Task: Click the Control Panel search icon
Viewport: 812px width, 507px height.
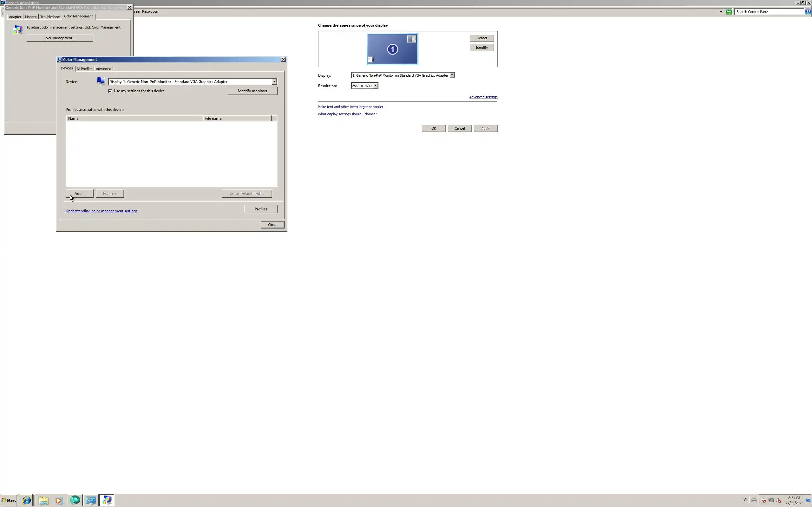Action: tap(808, 12)
